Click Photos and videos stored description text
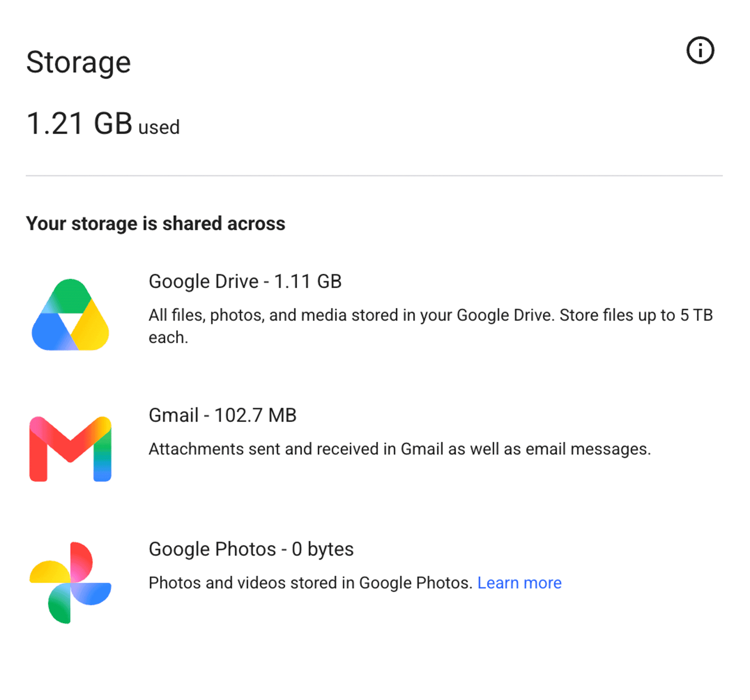 pos(311,583)
